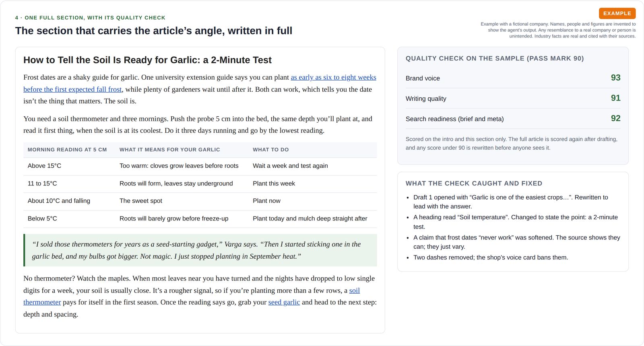Select 'Wait a week and test again'
This screenshot has height=346, width=644.
click(x=290, y=166)
